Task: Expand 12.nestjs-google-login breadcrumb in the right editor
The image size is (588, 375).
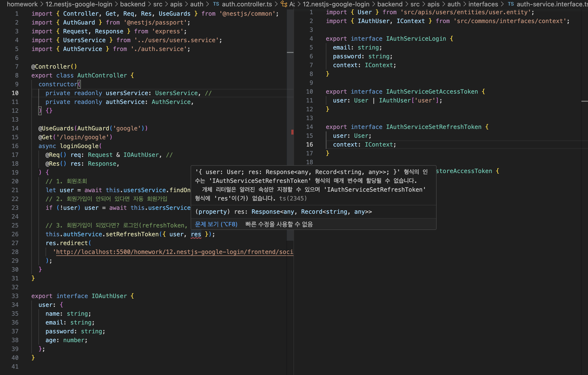Action: (336, 4)
